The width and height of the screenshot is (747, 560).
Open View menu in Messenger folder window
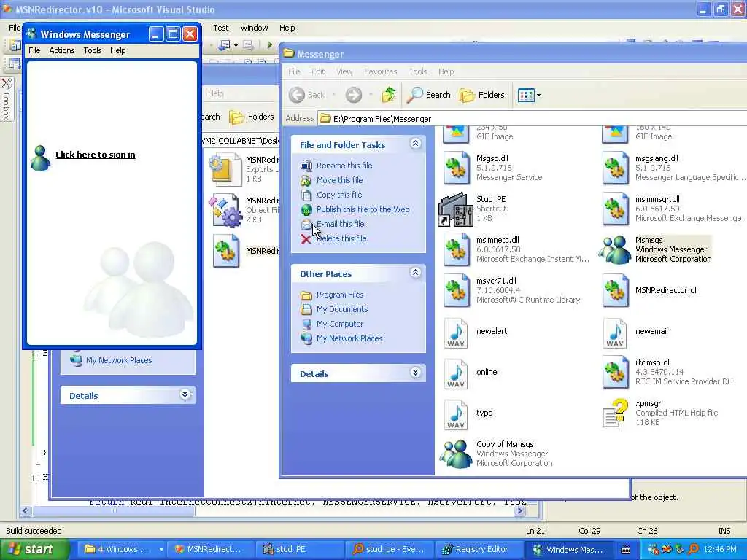coord(344,71)
